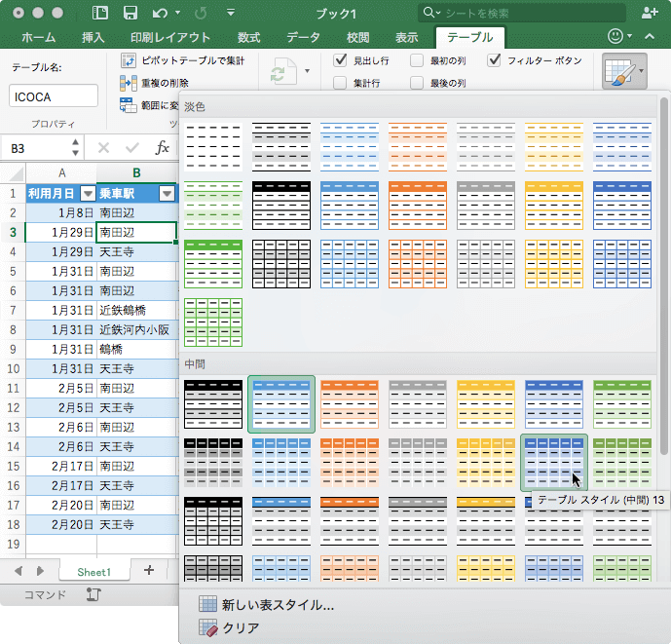The image size is (671, 644).
Task: Select the black light table style swatch
Action: point(281,146)
